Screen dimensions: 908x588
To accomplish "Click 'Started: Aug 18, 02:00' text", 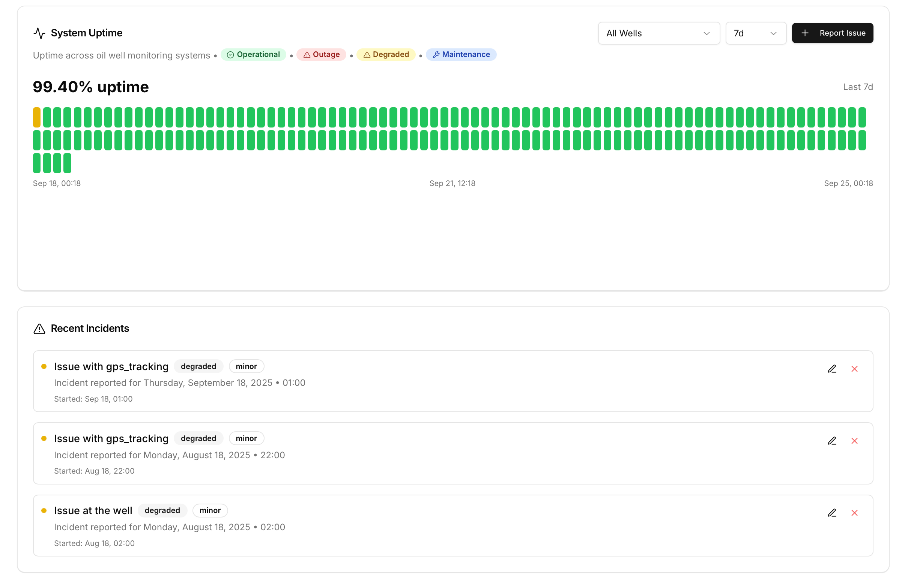I will tap(94, 543).
